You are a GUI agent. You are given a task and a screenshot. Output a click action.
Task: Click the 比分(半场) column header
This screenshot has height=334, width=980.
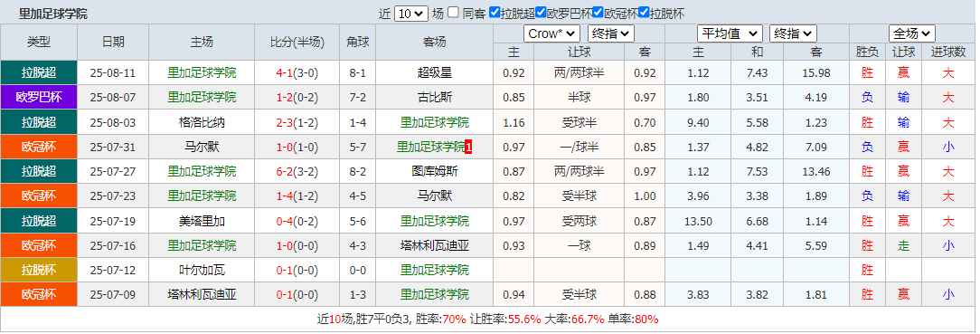pyautogui.click(x=297, y=42)
